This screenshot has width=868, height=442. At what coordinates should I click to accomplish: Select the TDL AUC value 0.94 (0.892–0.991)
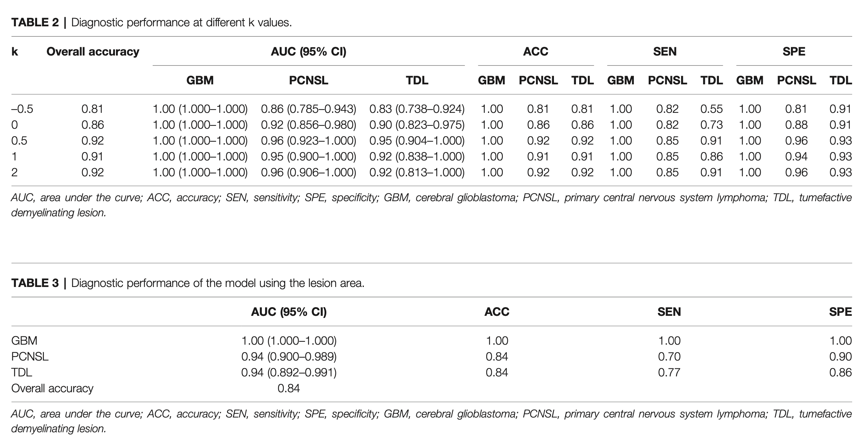click(289, 372)
